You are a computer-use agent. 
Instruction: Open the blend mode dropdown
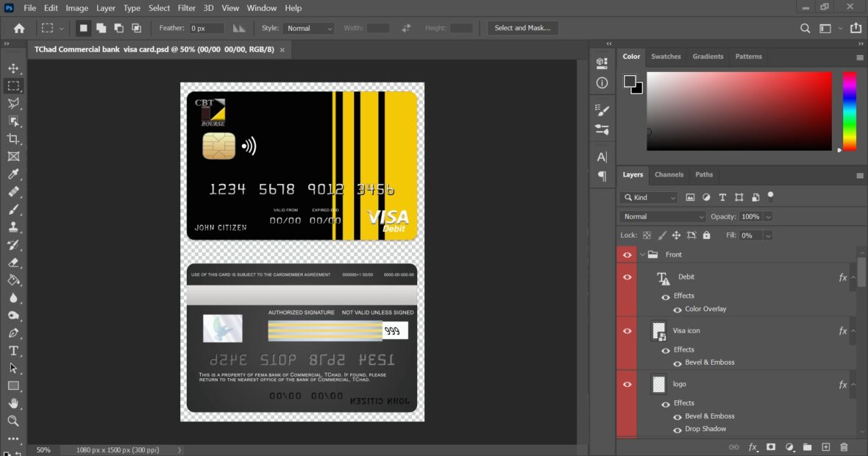point(661,216)
